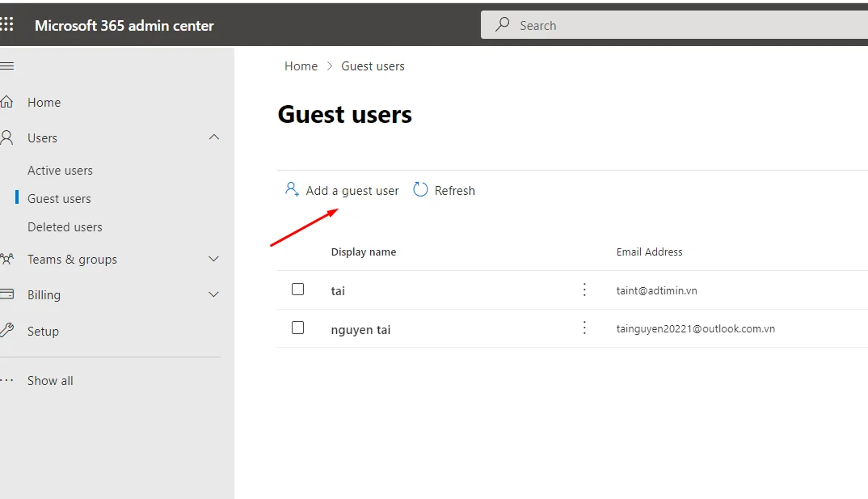
Task: Collapse the Users section chevron
Action: tap(213, 137)
